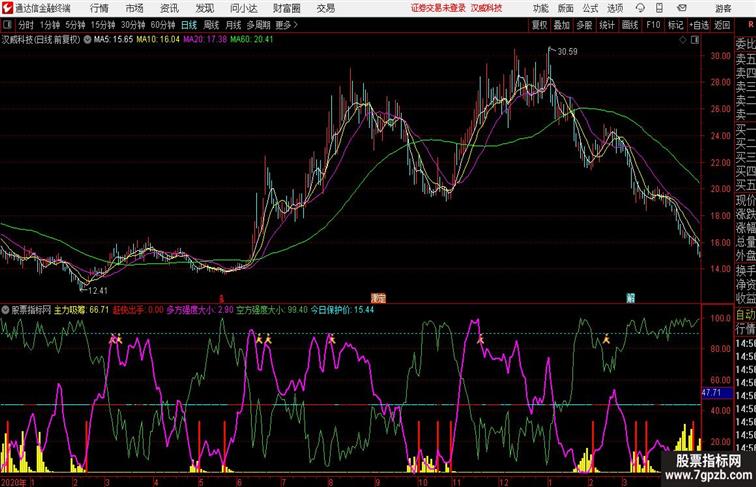Select the 月线 monthly chart tab
This screenshot has width=756, height=487.
[x=233, y=25]
